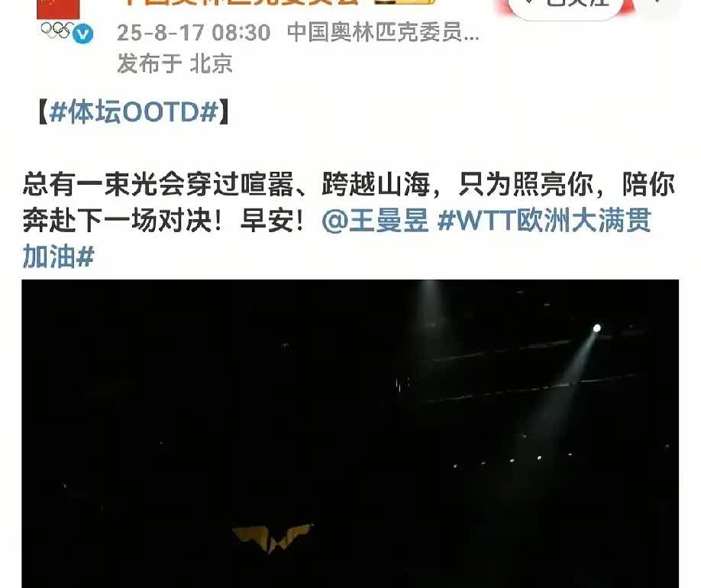Open the account name at top
Image resolution: width=701 pixels, height=588 pixels.
coord(241,2)
